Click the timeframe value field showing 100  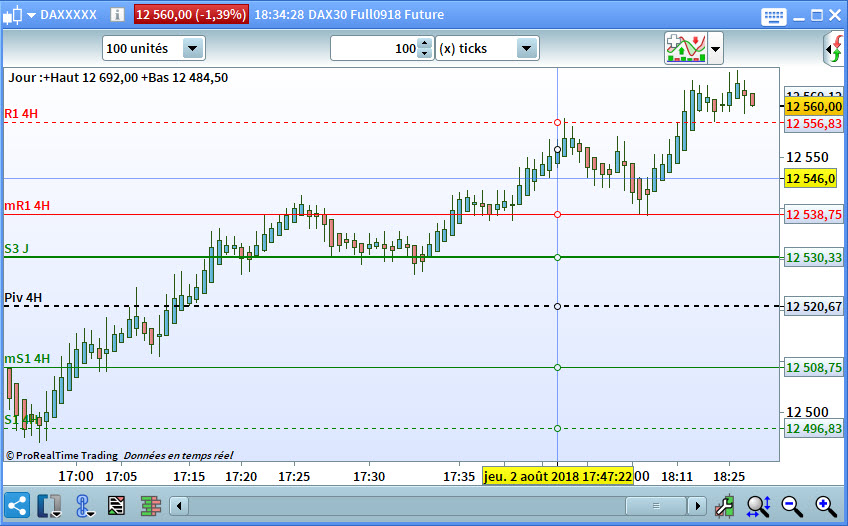[374, 49]
